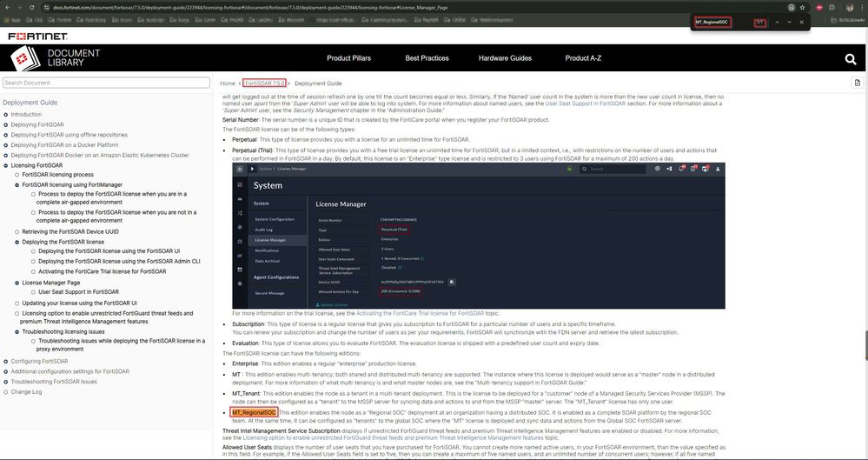Jump to previous find result

coord(778,22)
